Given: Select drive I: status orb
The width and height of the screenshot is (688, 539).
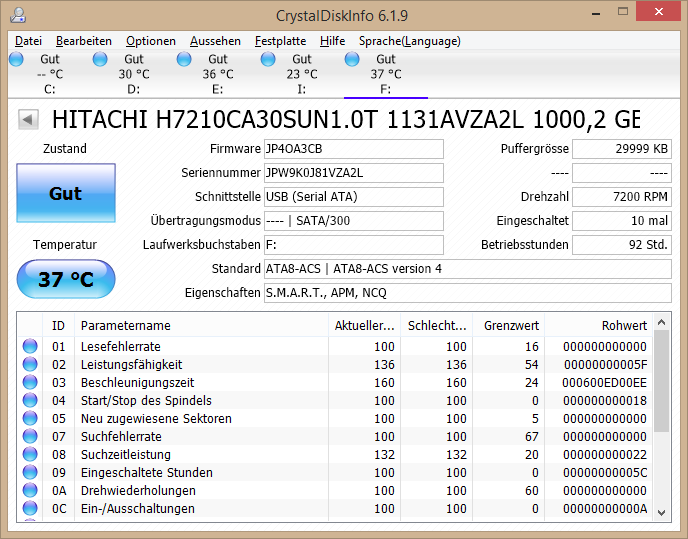Looking at the screenshot, I should coord(268,59).
